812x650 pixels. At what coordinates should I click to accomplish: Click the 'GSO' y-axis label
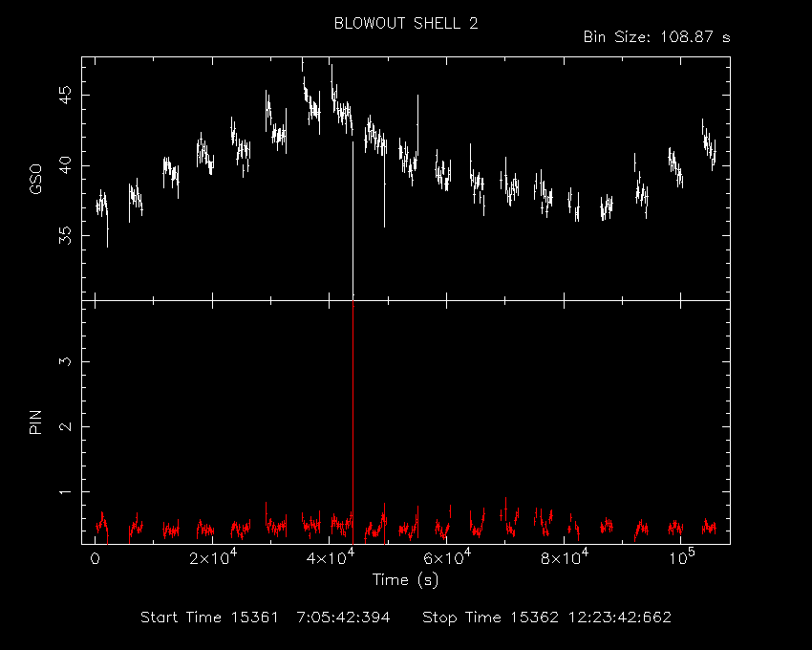coord(35,180)
